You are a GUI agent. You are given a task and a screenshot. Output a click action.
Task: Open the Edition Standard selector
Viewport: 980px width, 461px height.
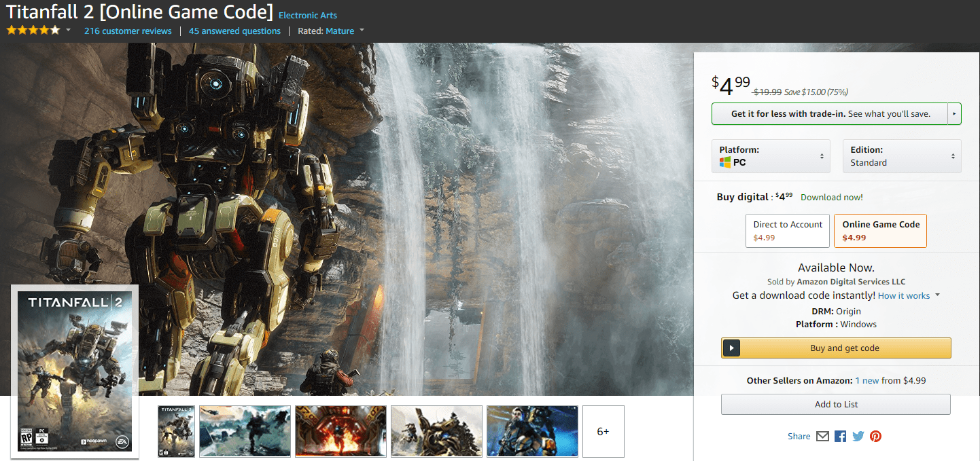pyautogui.click(x=902, y=156)
